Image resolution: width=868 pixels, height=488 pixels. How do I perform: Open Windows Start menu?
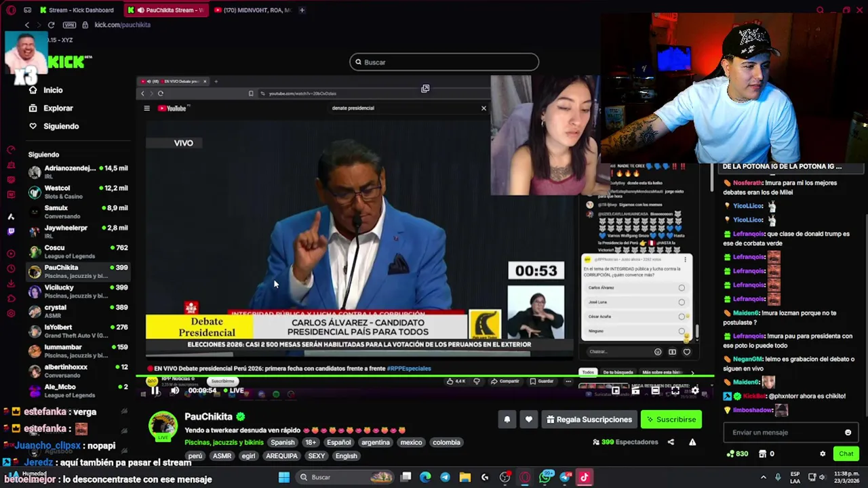coord(284,477)
